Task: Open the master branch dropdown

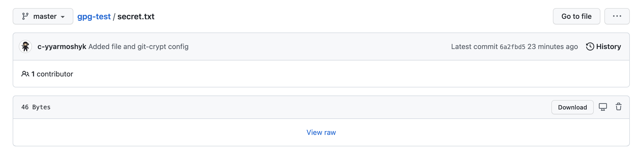Action: tap(43, 16)
